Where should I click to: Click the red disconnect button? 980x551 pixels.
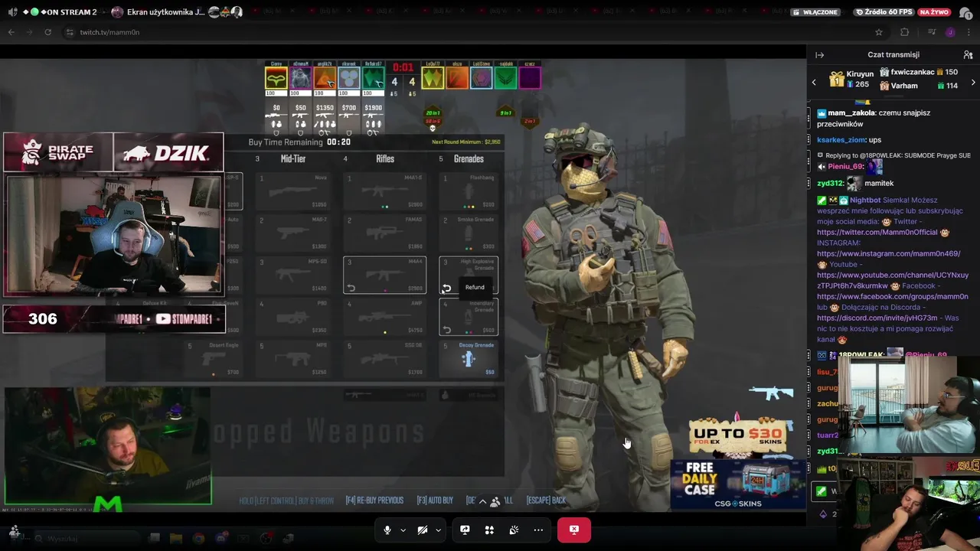(574, 530)
